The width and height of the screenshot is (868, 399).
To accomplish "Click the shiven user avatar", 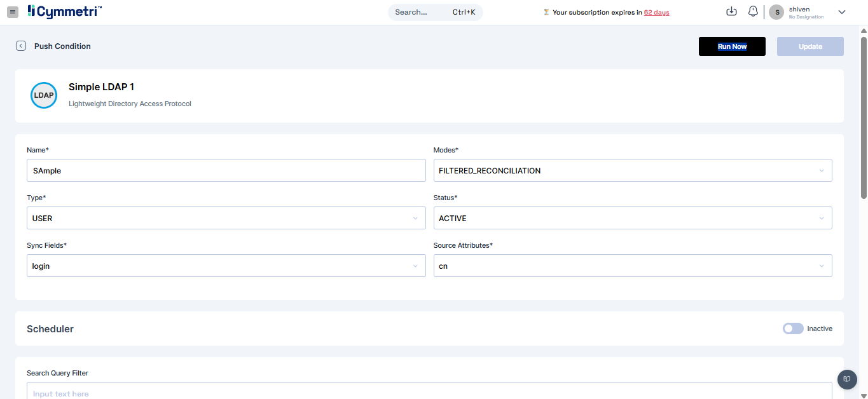I will pyautogui.click(x=776, y=12).
